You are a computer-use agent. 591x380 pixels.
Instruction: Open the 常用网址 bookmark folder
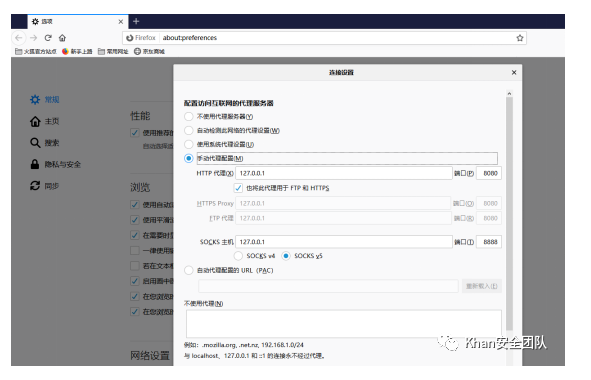[113, 51]
